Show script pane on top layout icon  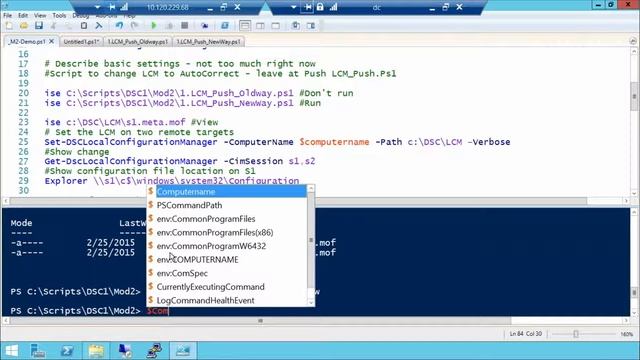click(245, 26)
